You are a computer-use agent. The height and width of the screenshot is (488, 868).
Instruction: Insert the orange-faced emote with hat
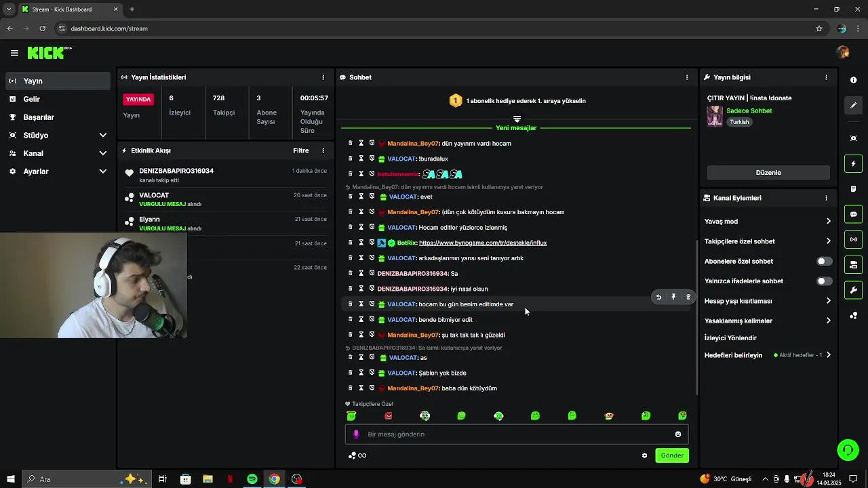[609, 415]
